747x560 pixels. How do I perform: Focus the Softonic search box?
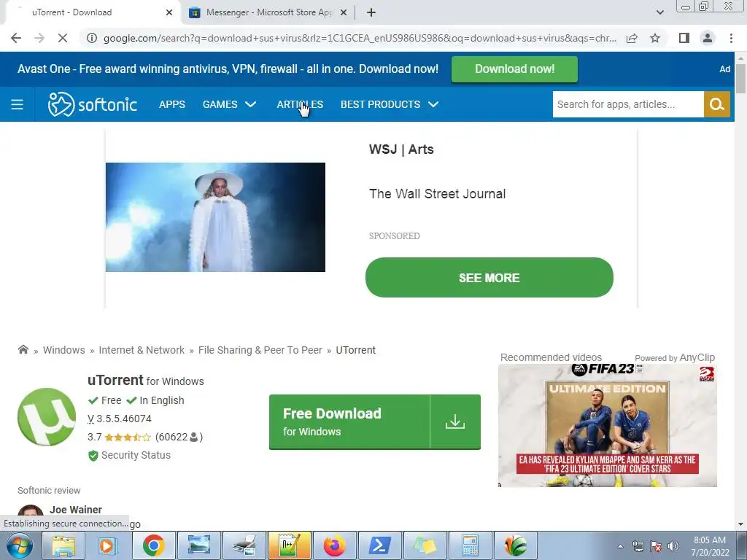(x=628, y=104)
